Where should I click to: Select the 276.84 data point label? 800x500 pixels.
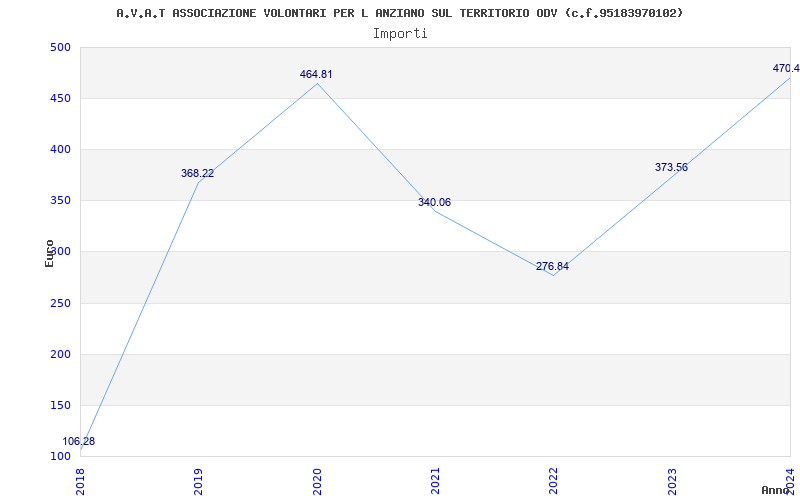pos(552,266)
